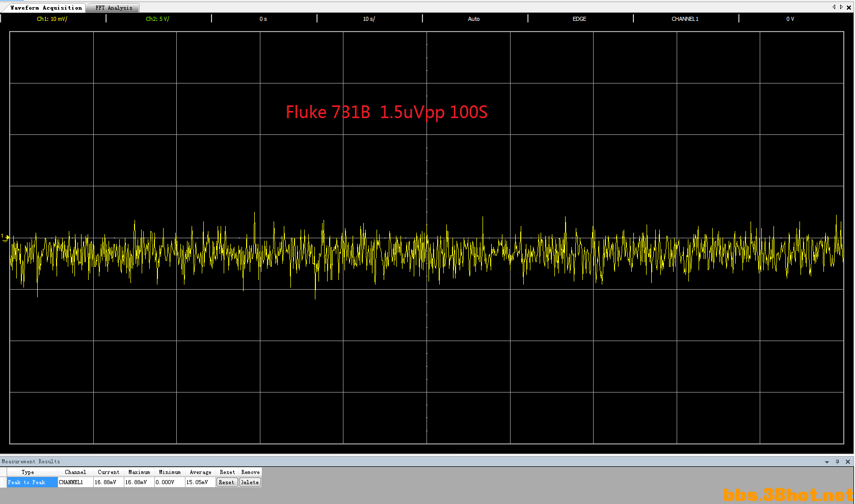Viewport: 855px width, 504px height.
Task: Click the Auto trigger mode readout
Action: pos(474,19)
